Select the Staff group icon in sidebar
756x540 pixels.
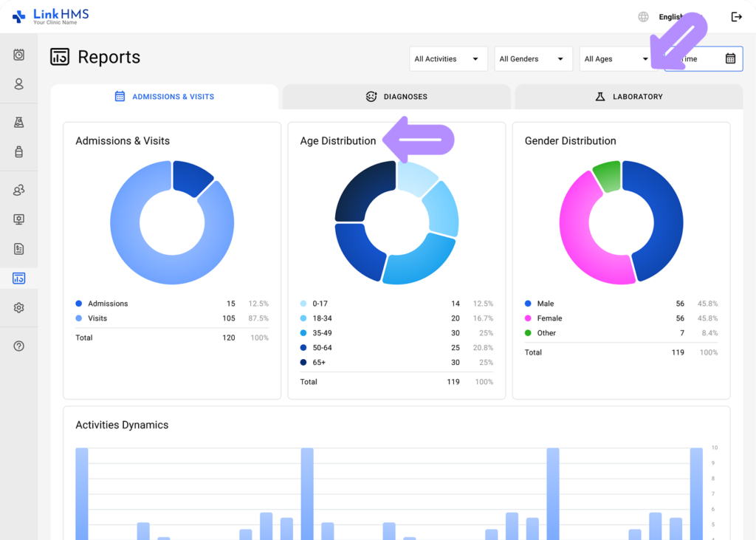pyautogui.click(x=18, y=190)
